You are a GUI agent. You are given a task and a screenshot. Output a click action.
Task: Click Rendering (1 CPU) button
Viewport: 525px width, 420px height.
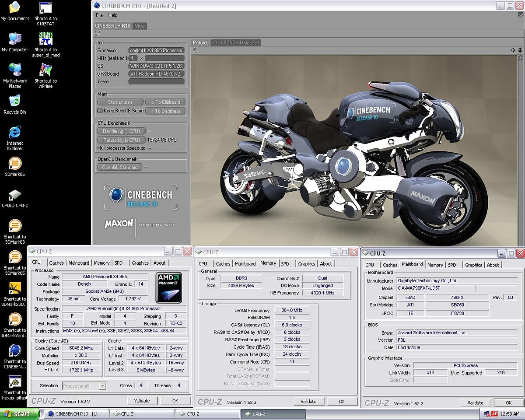[x=121, y=131]
